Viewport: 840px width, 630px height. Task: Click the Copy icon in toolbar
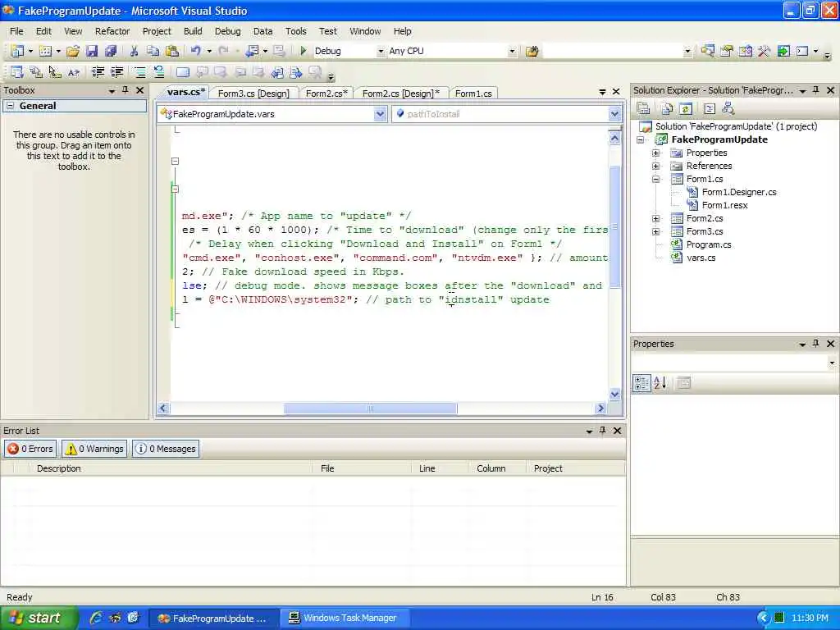click(153, 51)
